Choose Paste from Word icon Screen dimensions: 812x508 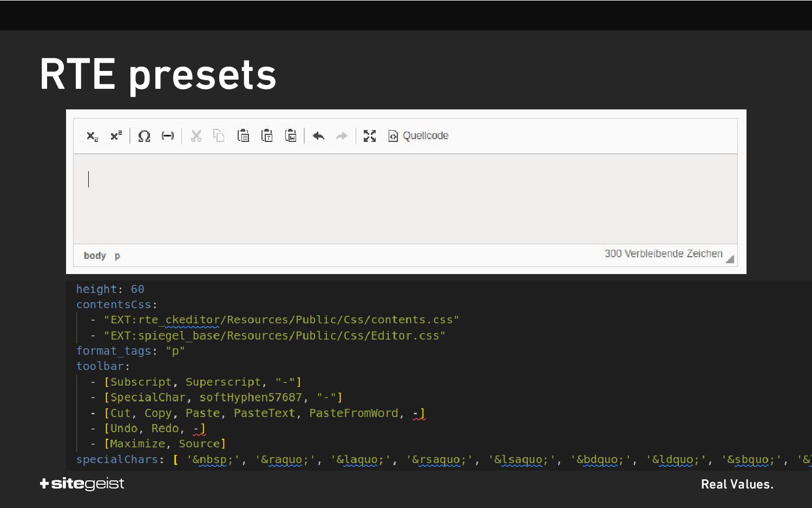[291, 136]
